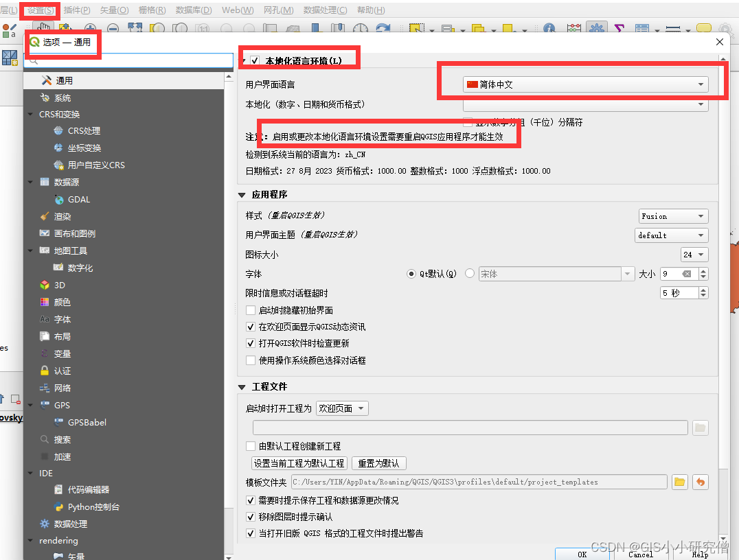Collapse the GPS tree node
Viewport: 739px width, 560px height.
click(x=31, y=405)
